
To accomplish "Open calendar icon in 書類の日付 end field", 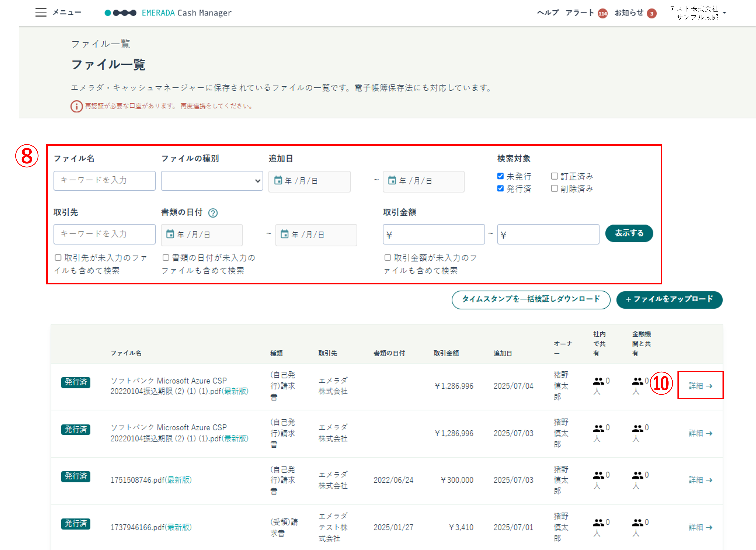I will click(x=285, y=234).
